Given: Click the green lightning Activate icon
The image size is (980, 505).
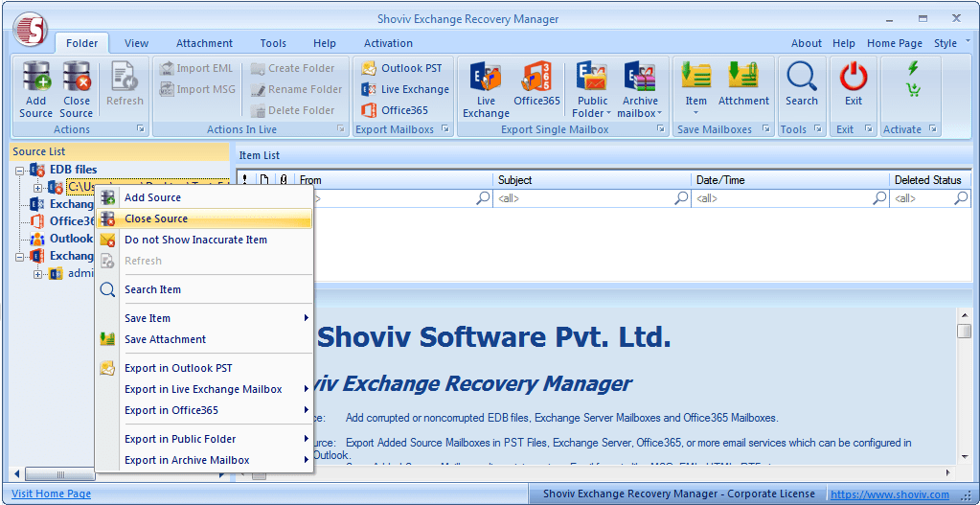Looking at the screenshot, I should tap(913, 68).
